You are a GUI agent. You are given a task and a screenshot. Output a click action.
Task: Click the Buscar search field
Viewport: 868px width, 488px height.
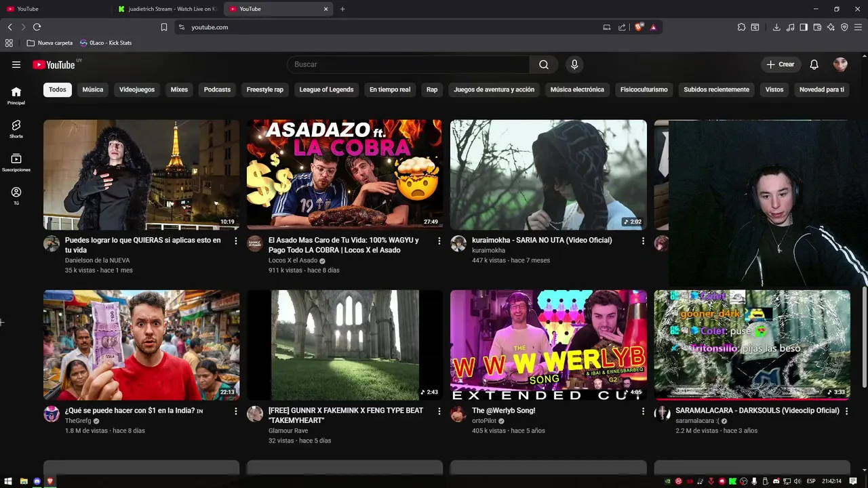click(408, 64)
